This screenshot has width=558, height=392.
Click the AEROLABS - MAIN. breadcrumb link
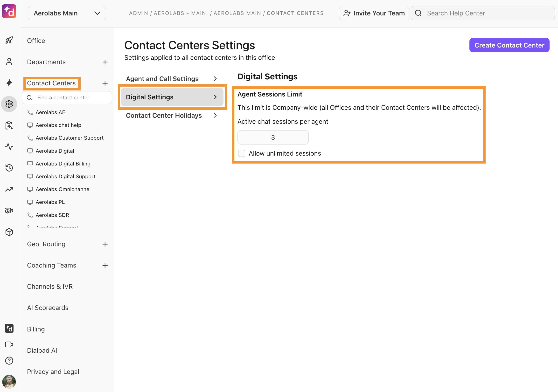(x=181, y=13)
